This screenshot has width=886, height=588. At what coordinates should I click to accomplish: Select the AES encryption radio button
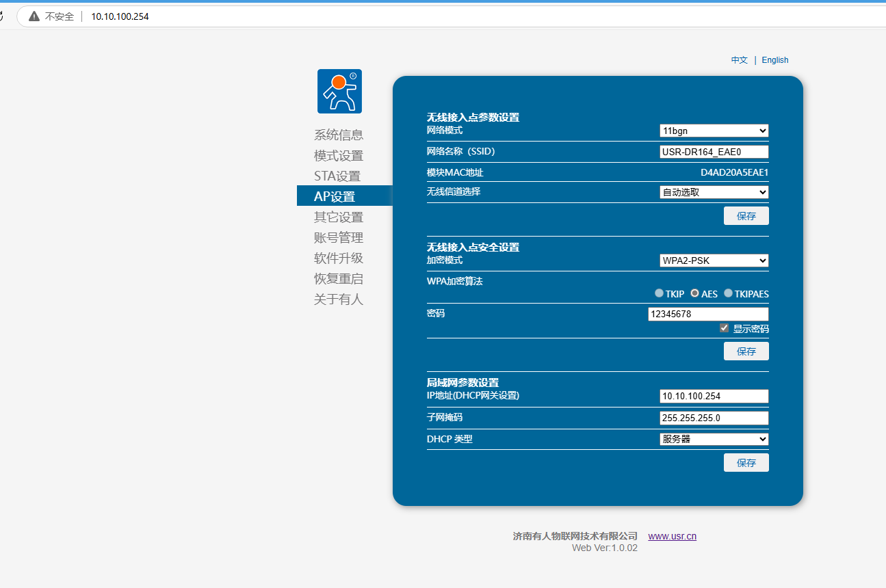pyautogui.click(x=694, y=293)
